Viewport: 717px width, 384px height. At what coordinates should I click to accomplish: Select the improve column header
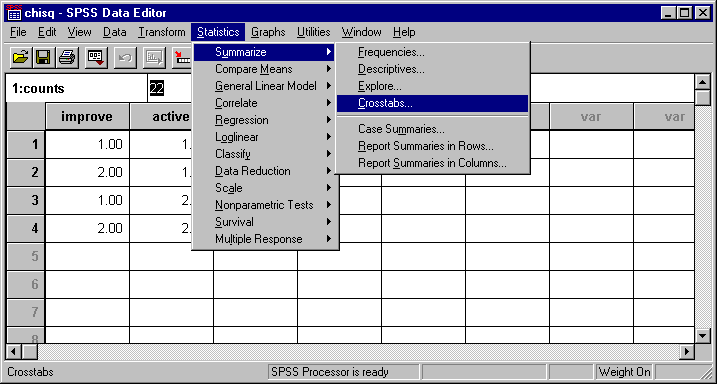tap(87, 117)
